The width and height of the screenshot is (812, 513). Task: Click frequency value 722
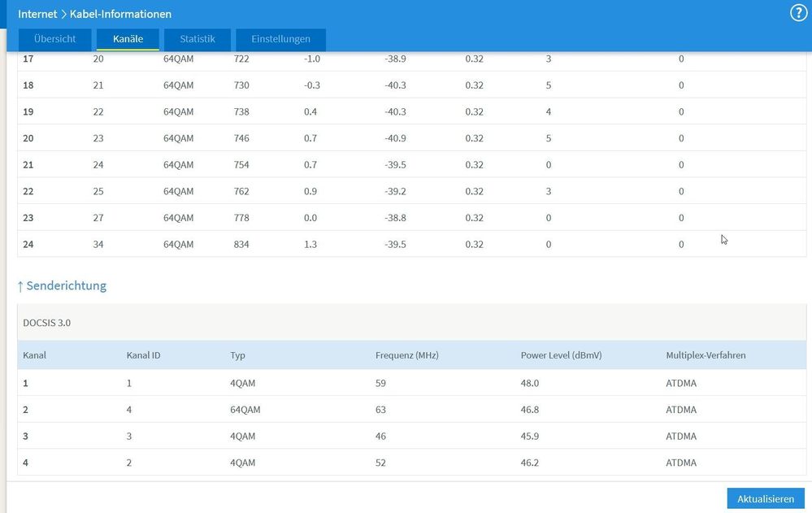point(241,59)
